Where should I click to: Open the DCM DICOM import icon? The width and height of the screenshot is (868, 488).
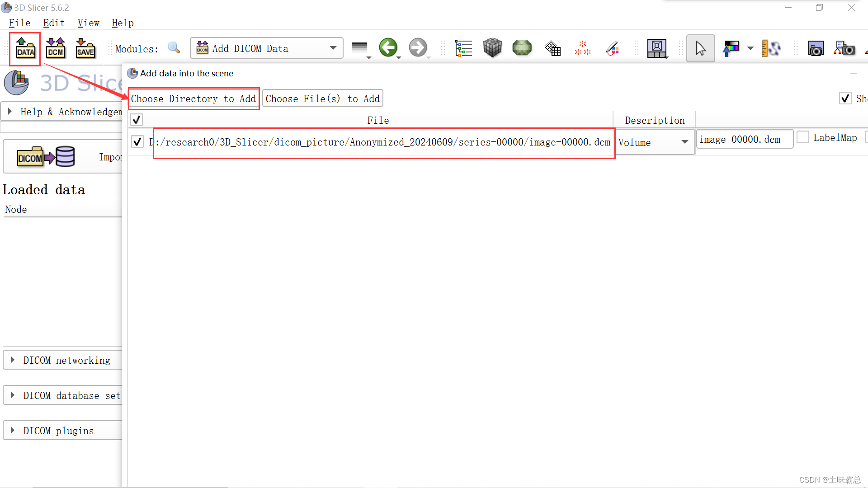56,48
